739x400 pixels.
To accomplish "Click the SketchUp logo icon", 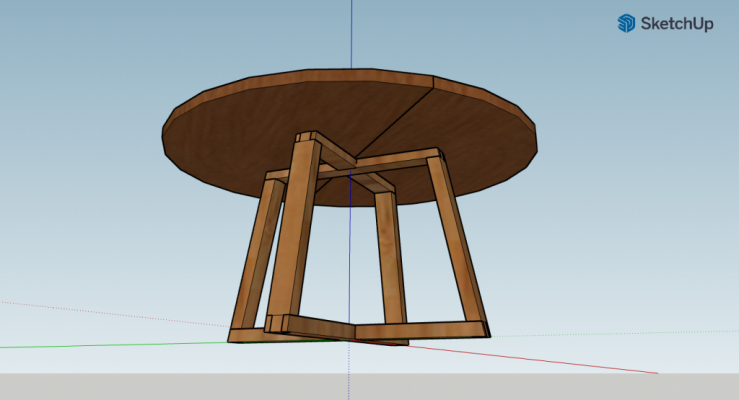I will point(626,23).
